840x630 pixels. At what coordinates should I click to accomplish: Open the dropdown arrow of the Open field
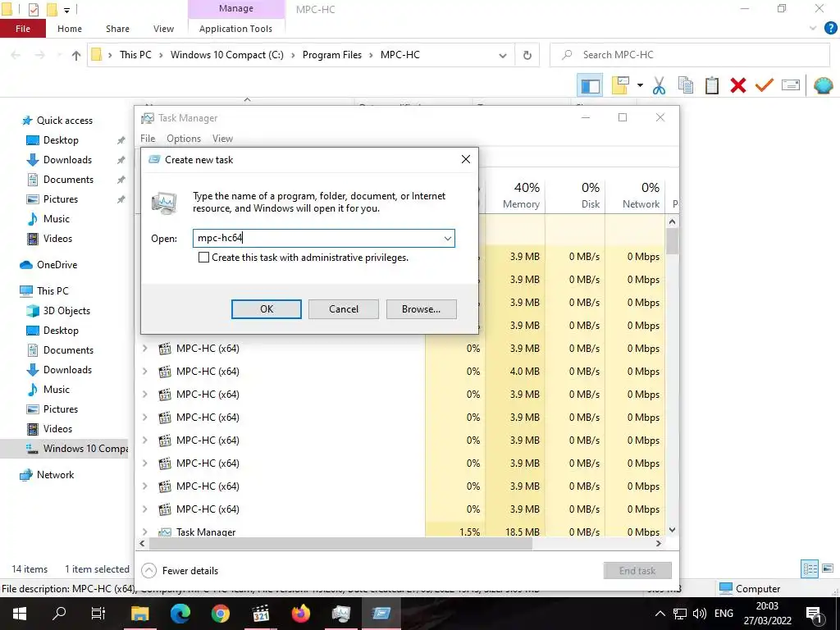tap(447, 239)
